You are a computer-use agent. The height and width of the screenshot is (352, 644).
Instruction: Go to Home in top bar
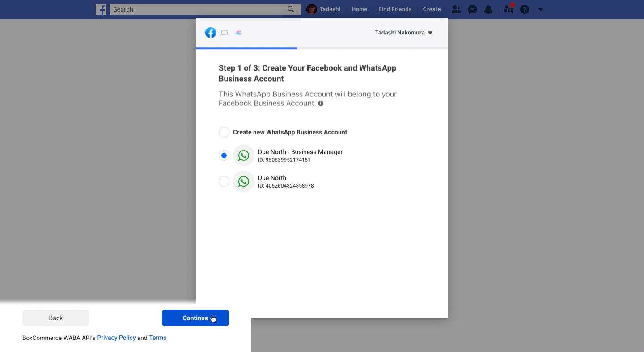pyautogui.click(x=359, y=9)
